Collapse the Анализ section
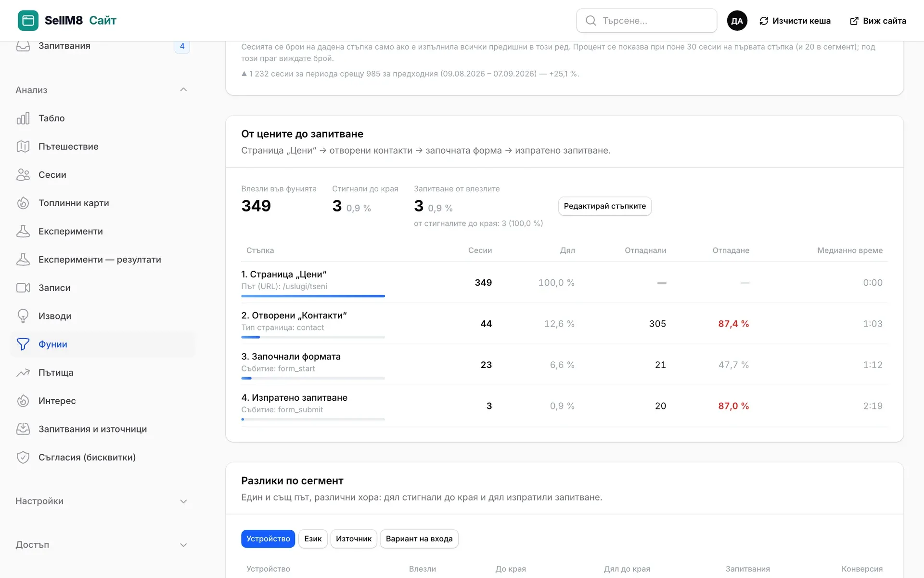The width and height of the screenshot is (924, 578). (183, 90)
